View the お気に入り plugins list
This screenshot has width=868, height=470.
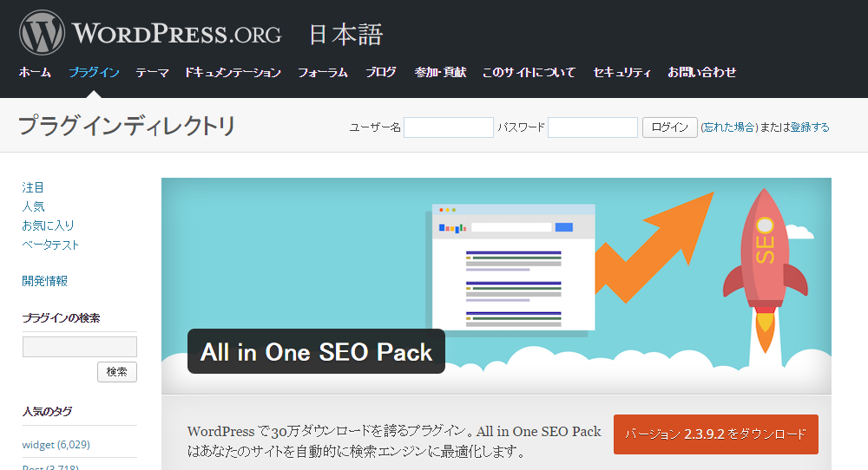pyautogui.click(x=48, y=225)
